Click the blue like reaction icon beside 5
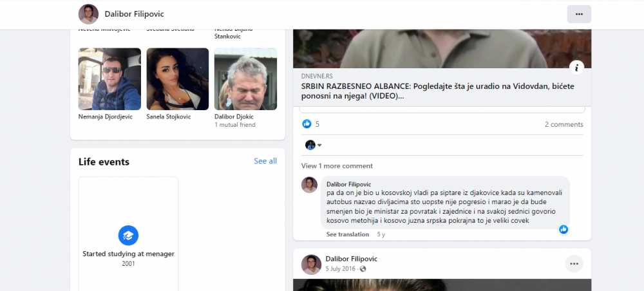644x291 pixels. (307, 124)
